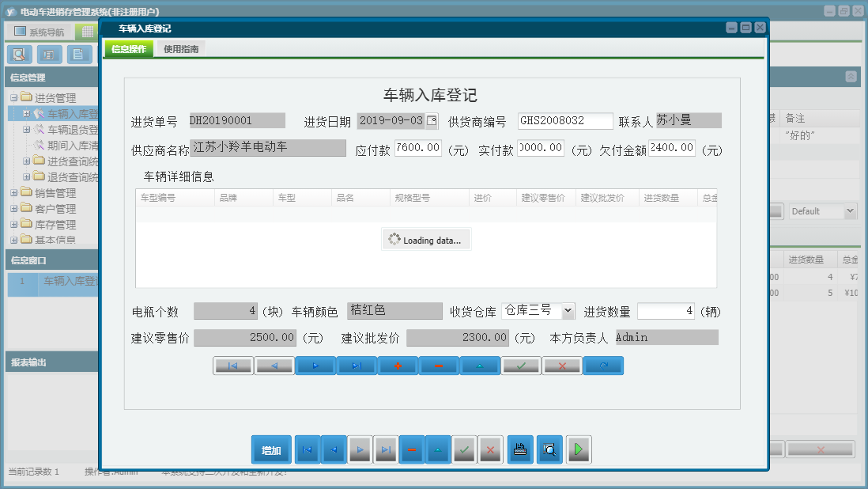
Task: Click the 进货数量 quantity field
Action: click(x=666, y=311)
